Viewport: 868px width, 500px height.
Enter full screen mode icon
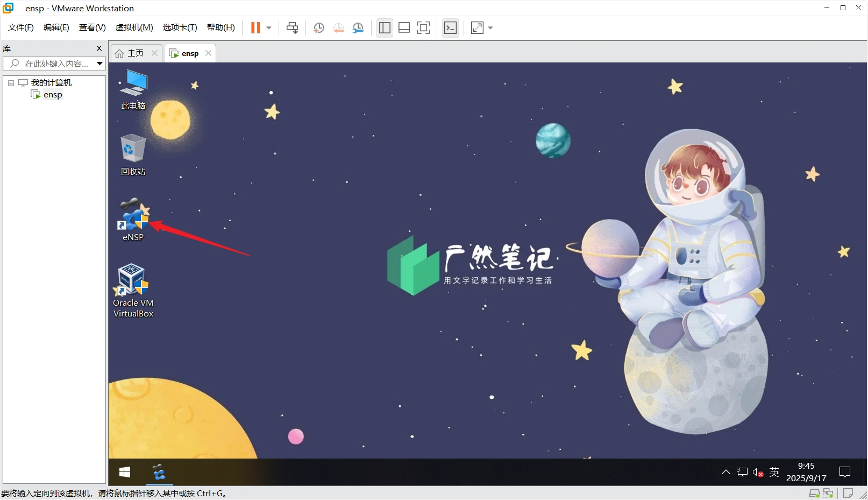tap(424, 28)
